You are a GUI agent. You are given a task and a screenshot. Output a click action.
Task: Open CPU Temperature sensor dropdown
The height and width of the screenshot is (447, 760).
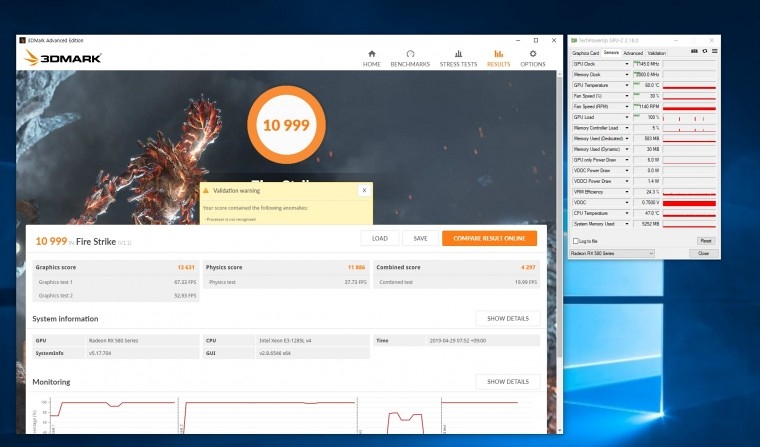(627, 213)
